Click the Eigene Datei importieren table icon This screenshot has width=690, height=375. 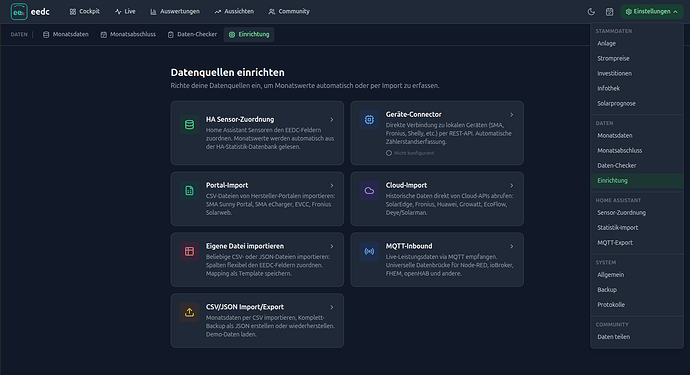[189, 251]
